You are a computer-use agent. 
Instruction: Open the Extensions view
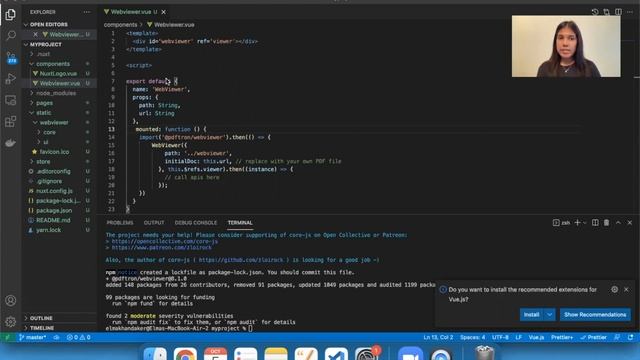click(x=11, y=121)
